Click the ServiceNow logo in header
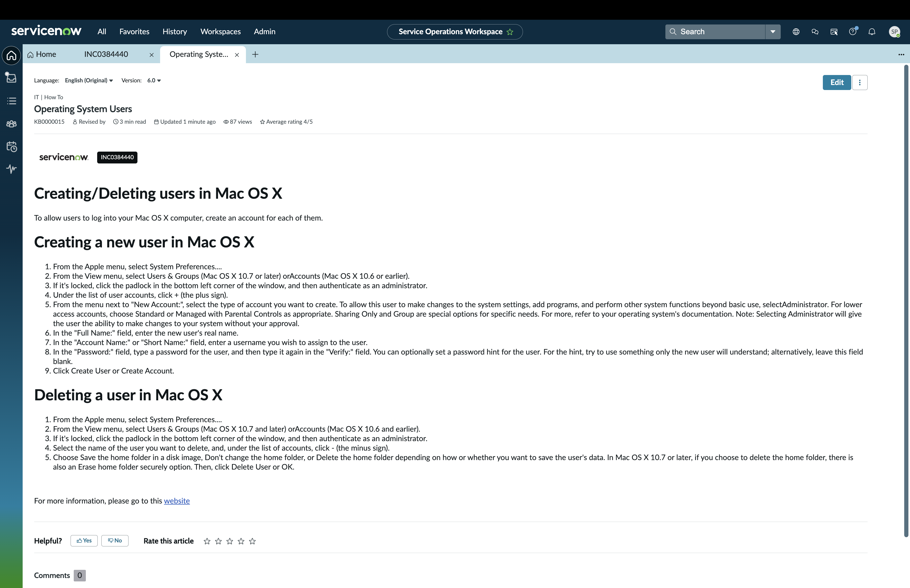 coord(46,31)
